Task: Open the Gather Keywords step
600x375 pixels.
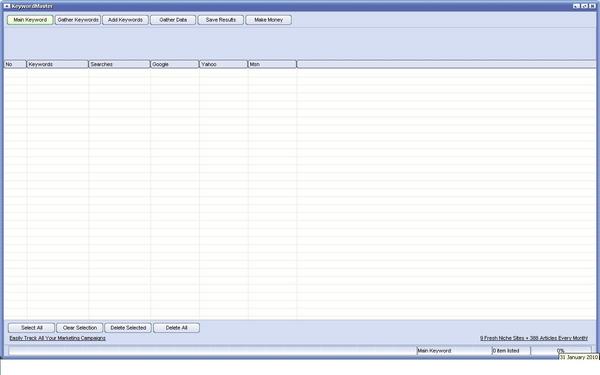Action: (x=78, y=20)
